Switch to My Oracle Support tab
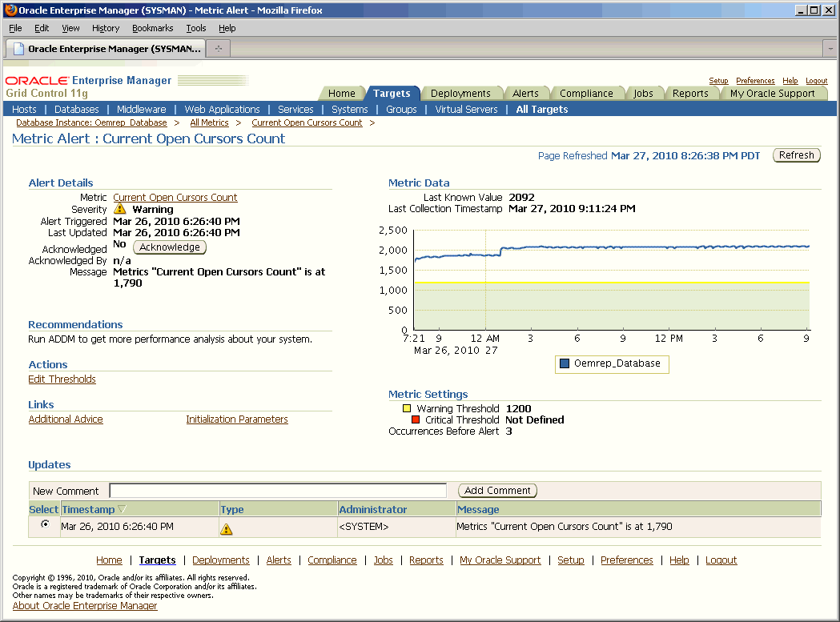 pos(773,93)
